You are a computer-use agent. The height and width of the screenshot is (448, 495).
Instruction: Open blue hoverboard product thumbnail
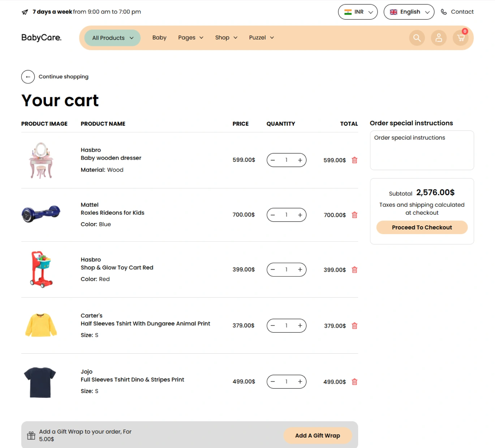coord(41,214)
